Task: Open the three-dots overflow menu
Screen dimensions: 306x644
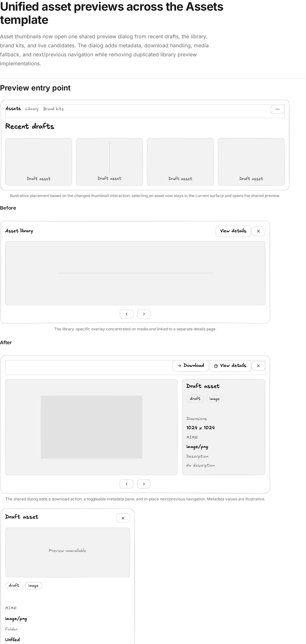Action: point(277,109)
